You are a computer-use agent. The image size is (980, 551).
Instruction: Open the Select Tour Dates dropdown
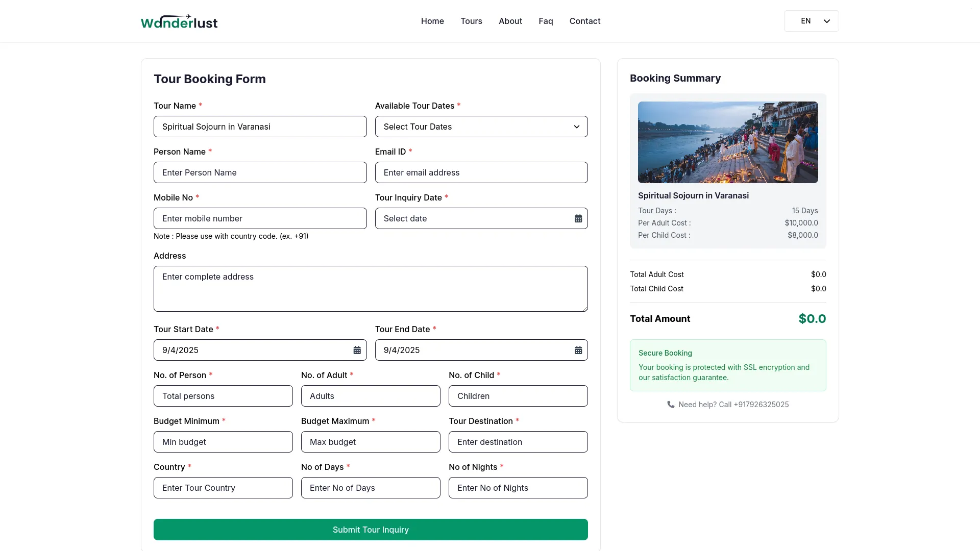point(481,127)
